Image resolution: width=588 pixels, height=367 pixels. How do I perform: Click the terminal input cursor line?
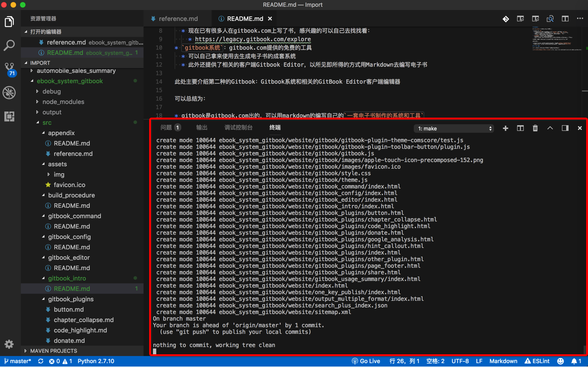click(x=154, y=351)
